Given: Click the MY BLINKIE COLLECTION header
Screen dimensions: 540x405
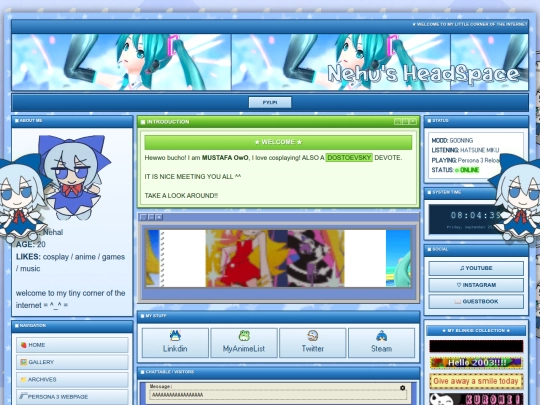Looking at the screenshot, I should click(476, 331).
